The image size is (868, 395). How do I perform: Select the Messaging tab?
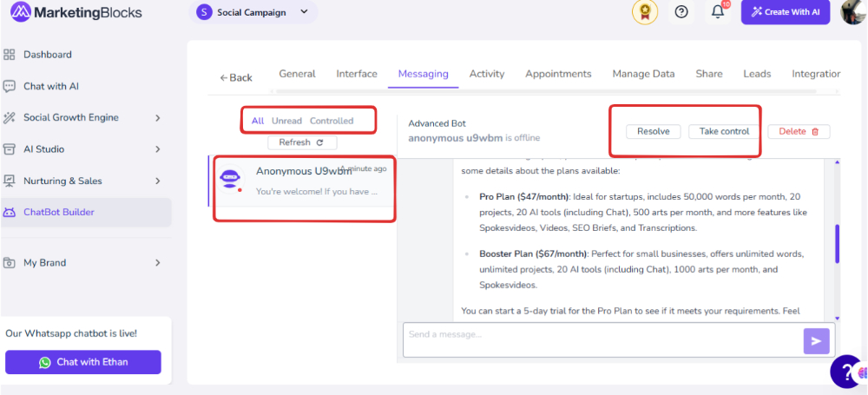tap(424, 74)
